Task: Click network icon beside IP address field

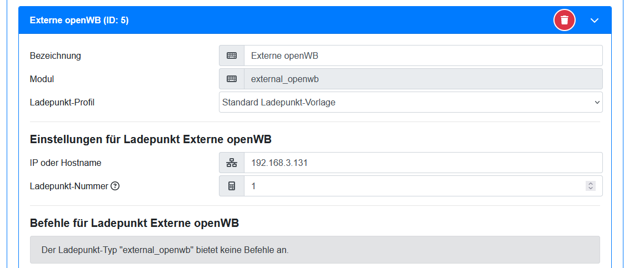Action: point(232,163)
